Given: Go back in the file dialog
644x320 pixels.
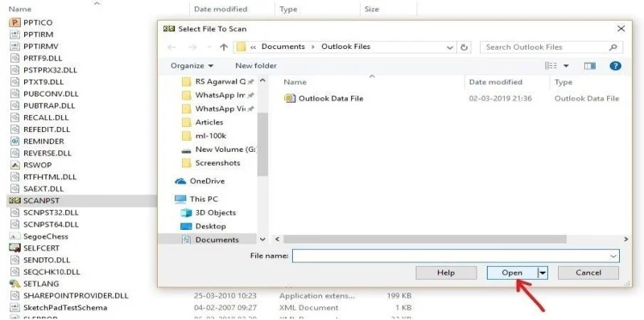Looking at the screenshot, I should pyautogui.click(x=171, y=47).
